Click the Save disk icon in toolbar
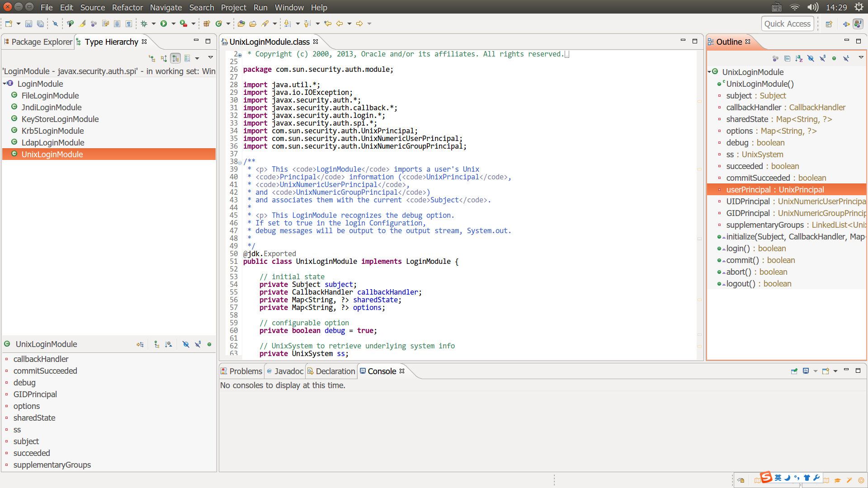 [x=28, y=23]
